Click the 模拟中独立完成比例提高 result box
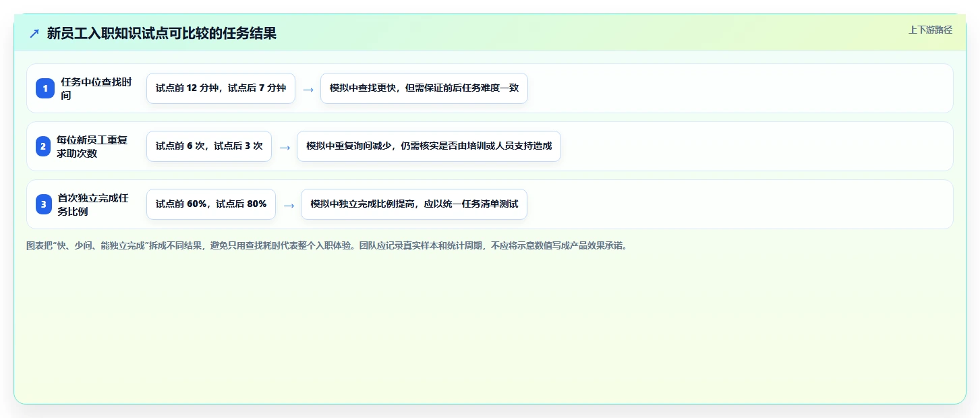The height and width of the screenshot is (418, 980). 414,204
